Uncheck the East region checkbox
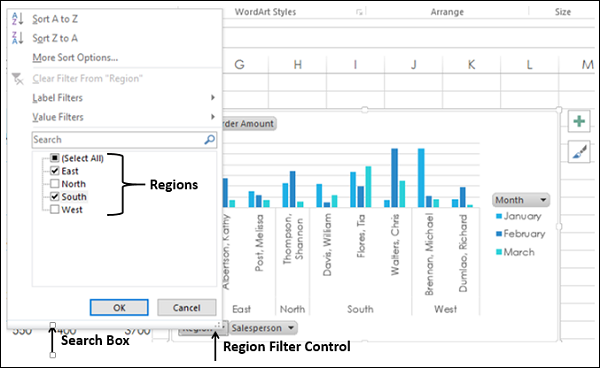 pyautogui.click(x=55, y=171)
